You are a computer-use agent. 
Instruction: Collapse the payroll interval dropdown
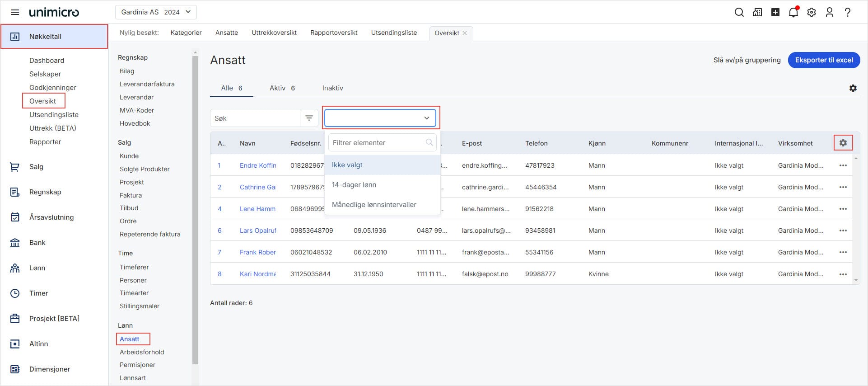[426, 118]
